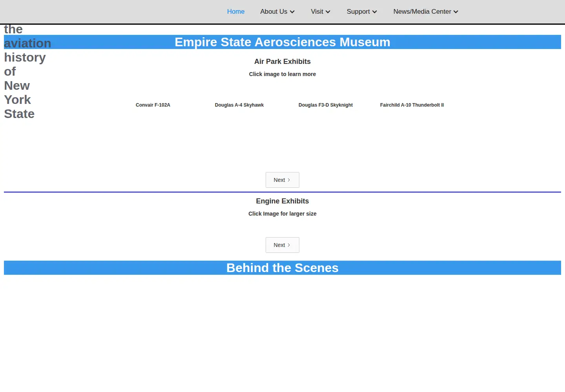565x392 pixels.
Task: Expand the Support dropdown menu
Action: click(362, 12)
